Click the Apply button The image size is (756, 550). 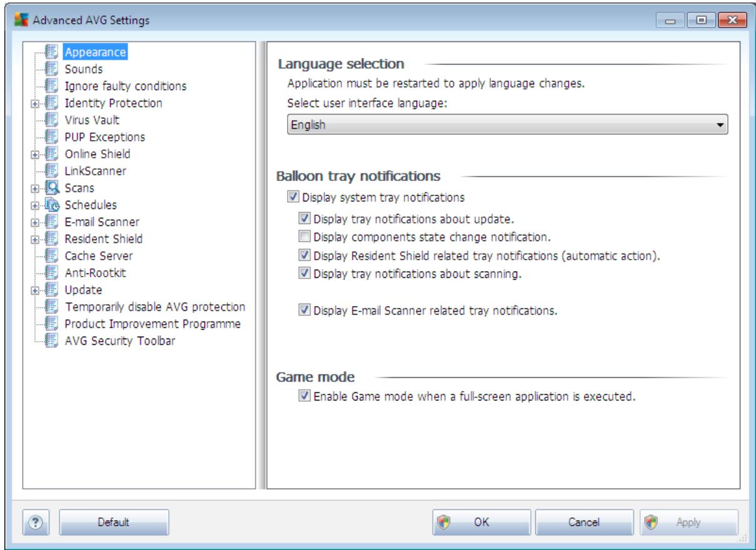[688, 521]
